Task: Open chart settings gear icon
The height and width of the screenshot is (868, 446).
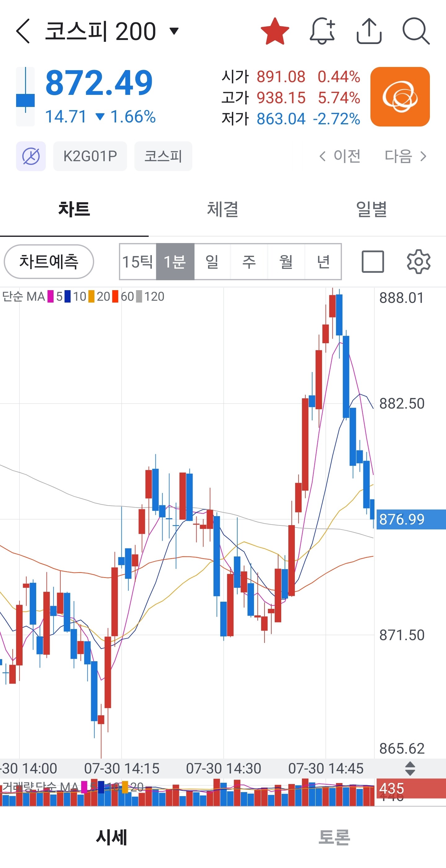Action: click(418, 261)
